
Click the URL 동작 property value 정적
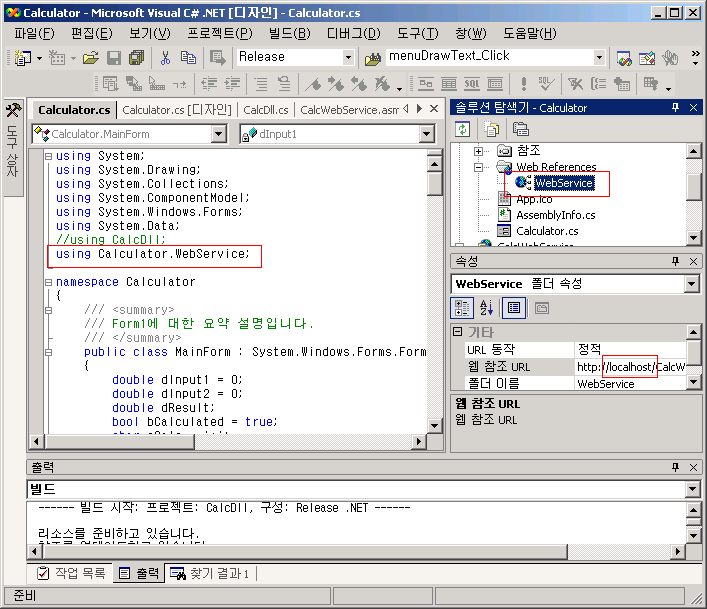(631, 349)
